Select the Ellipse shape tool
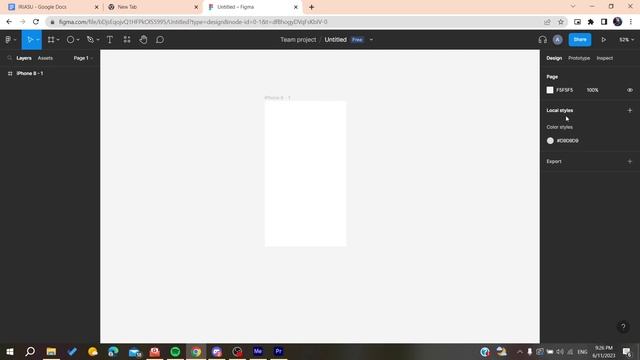Viewport: 640px width, 360px height. (70, 40)
